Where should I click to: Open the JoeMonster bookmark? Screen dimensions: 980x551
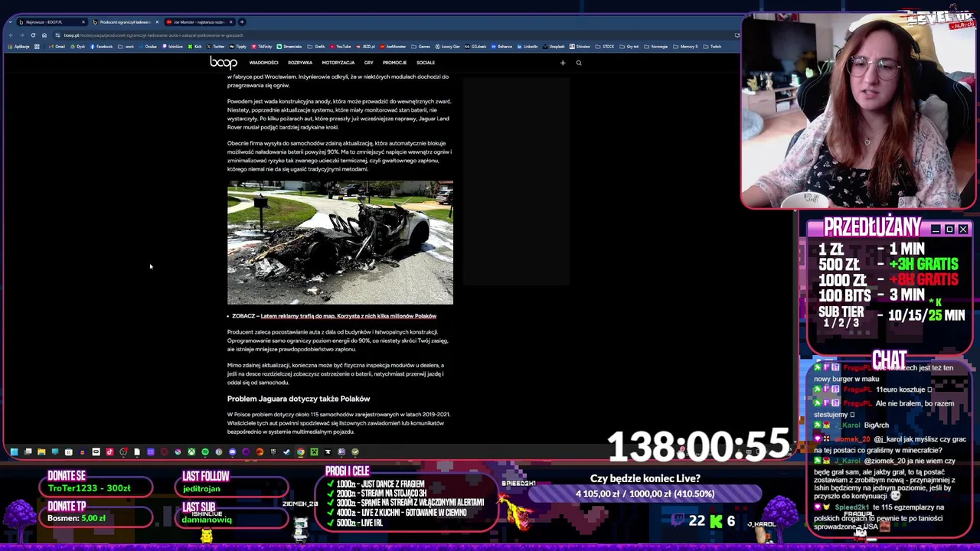pyautogui.click(x=393, y=47)
